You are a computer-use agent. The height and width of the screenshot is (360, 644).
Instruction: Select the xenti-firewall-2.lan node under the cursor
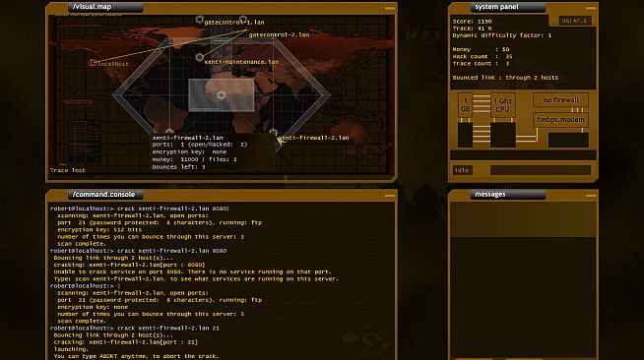[x=274, y=133]
